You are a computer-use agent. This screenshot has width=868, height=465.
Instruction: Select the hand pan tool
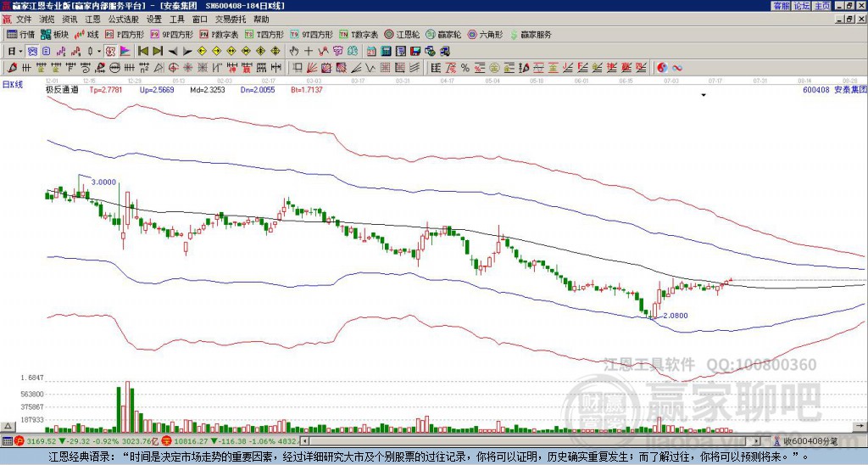point(294,52)
